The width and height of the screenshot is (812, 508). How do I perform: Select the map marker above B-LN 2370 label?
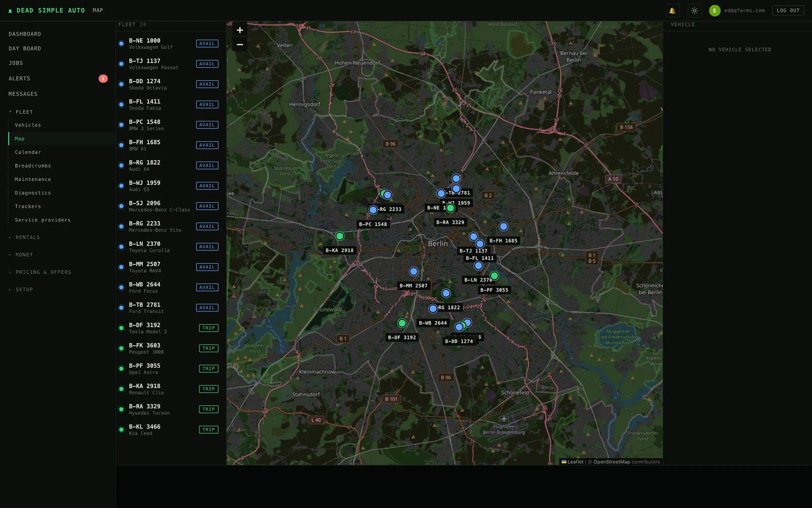(x=478, y=266)
